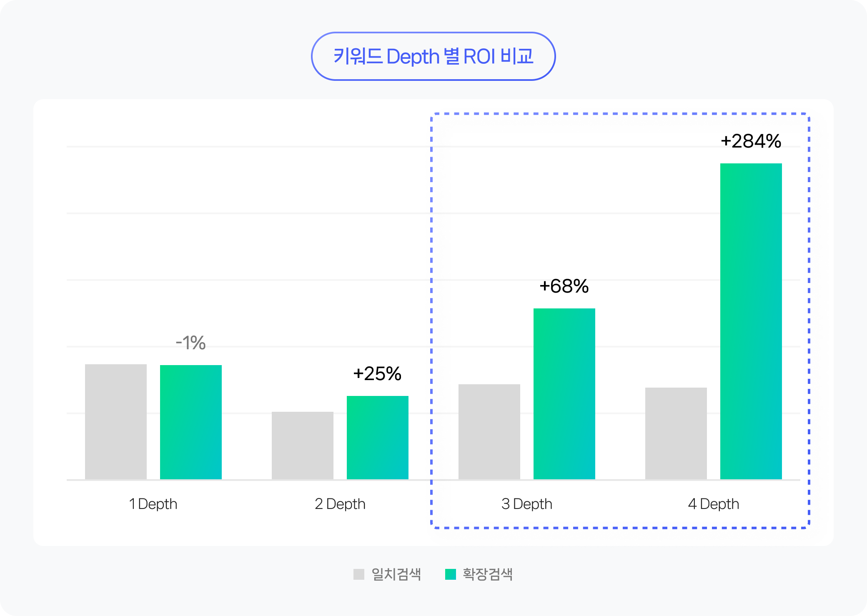Click the 1 Depth axis label
Image resolution: width=867 pixels, height=616 pixels.
153,504
